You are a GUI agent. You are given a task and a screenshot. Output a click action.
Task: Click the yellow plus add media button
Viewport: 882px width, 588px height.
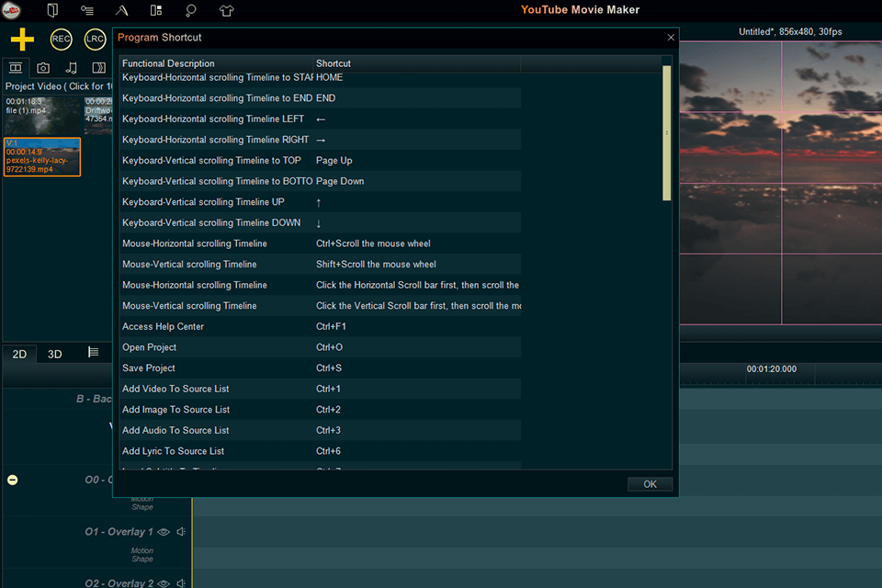pyautogui.click(x=22, y=40)
